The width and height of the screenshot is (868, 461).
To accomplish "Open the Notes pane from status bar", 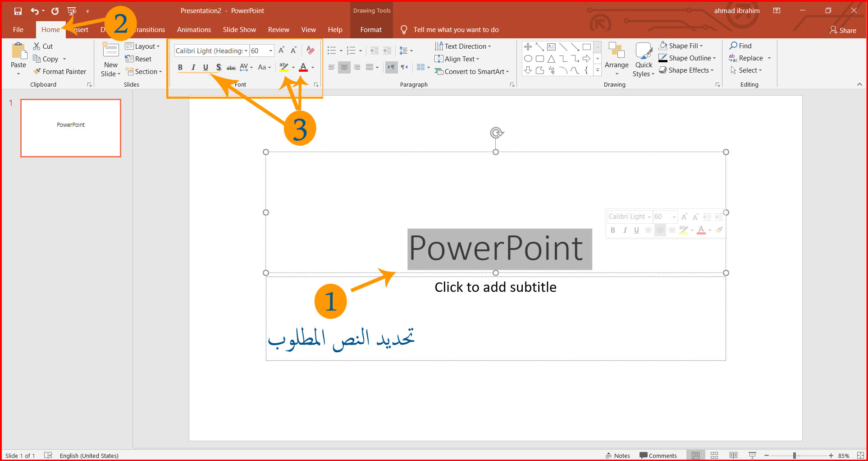I will coord(618,455).
